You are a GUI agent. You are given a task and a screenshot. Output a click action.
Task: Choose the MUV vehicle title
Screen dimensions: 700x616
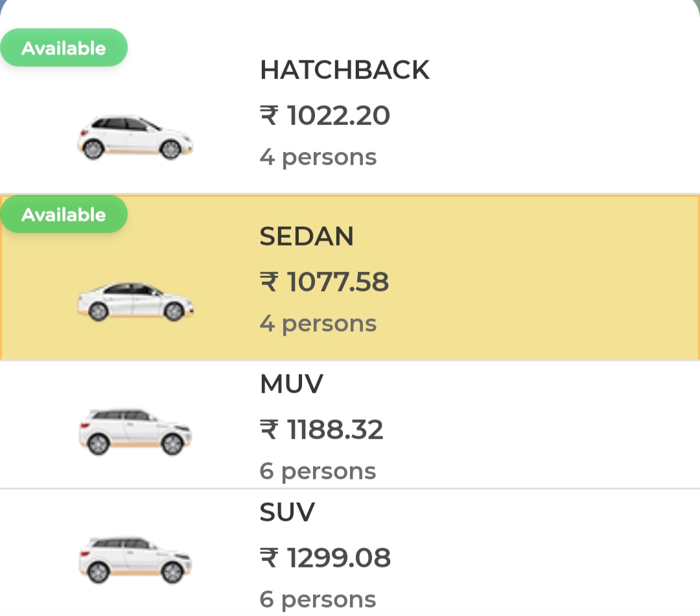coord(292,383)
